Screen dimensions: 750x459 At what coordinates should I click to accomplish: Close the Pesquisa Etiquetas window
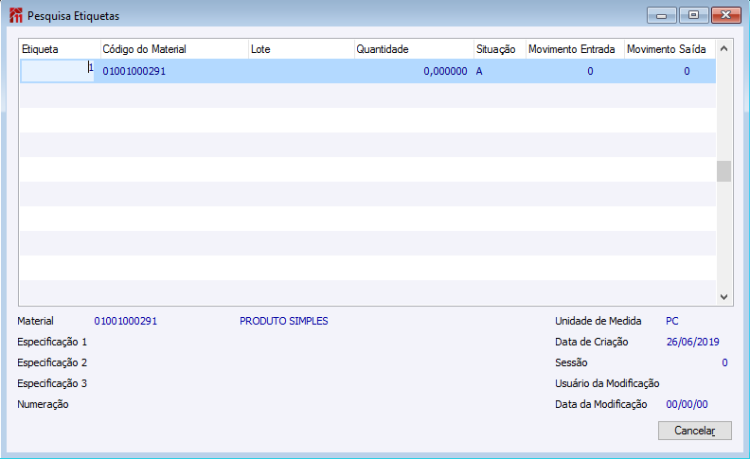tap(726, 15)
